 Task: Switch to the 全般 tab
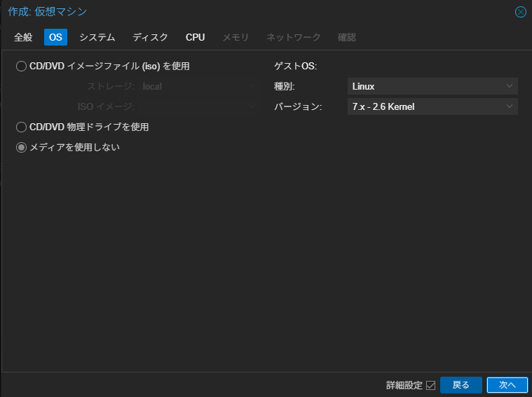[23, 37]
